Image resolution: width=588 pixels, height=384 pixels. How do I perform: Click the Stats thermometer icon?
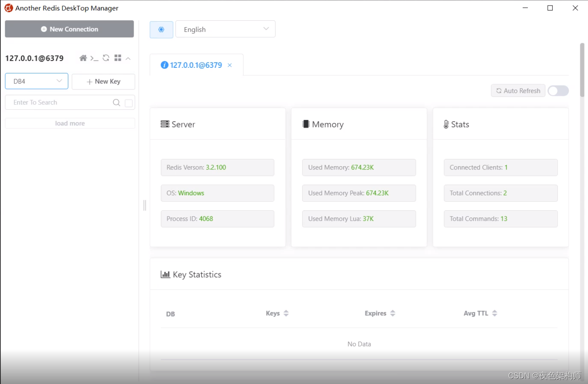pos(446,124)
